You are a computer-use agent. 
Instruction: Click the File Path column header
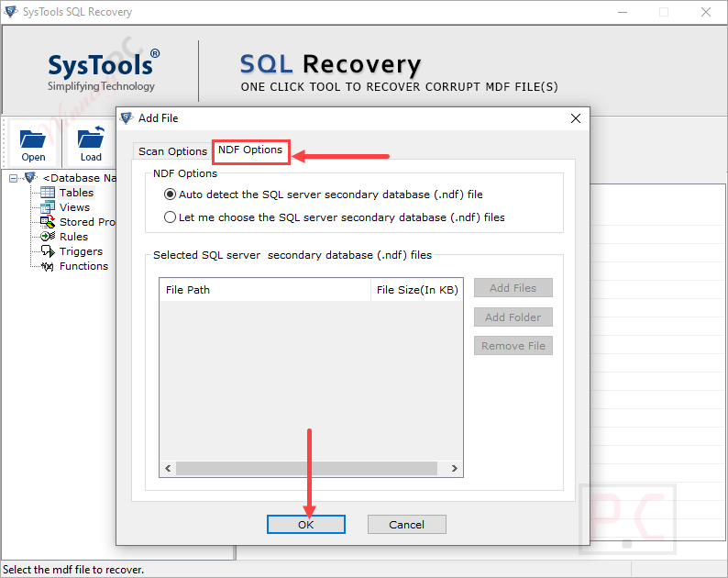265,290
